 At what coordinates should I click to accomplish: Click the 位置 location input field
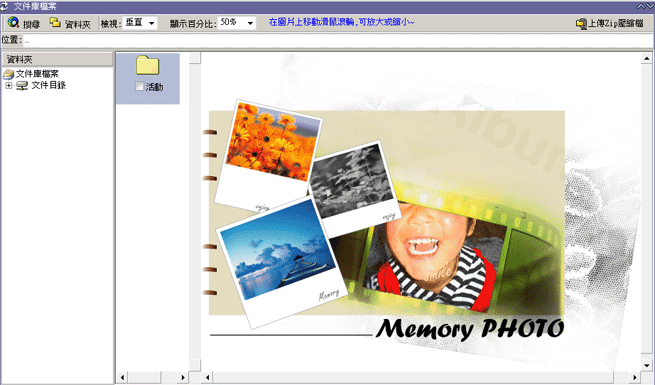(338, 41)
